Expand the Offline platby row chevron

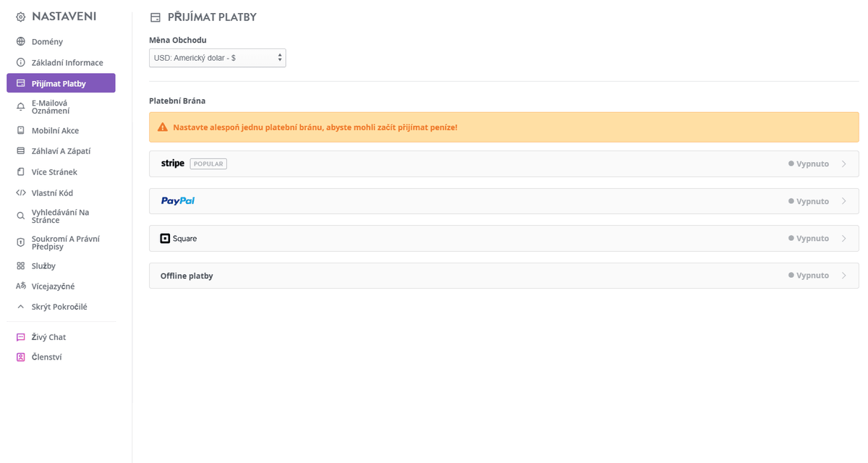(x=844, y=276)
